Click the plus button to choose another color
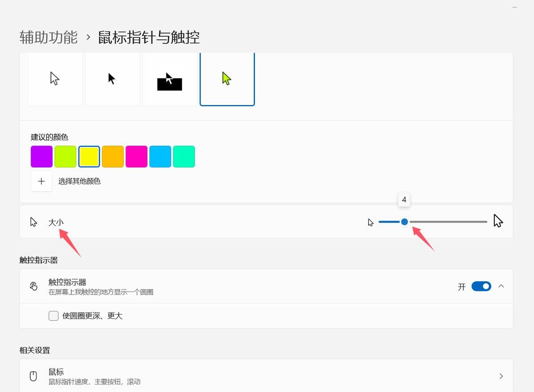The width and height of the screenshot is (534, 392). click(42, 181)
